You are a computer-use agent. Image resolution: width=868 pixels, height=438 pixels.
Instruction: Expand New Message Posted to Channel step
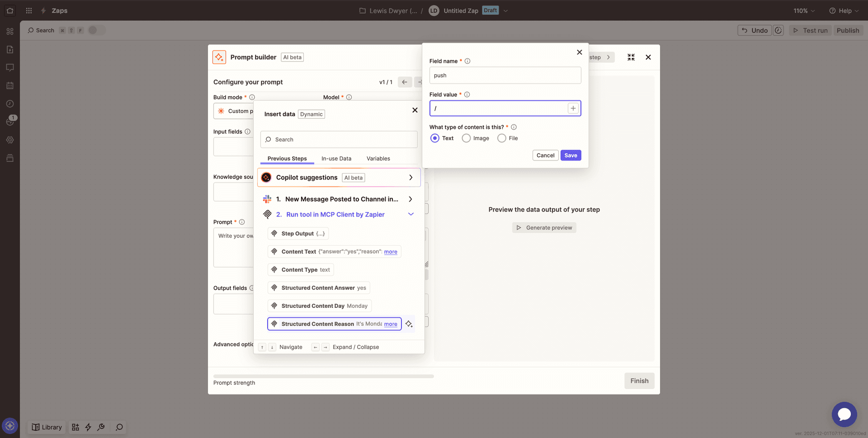[x=410, y=199]
